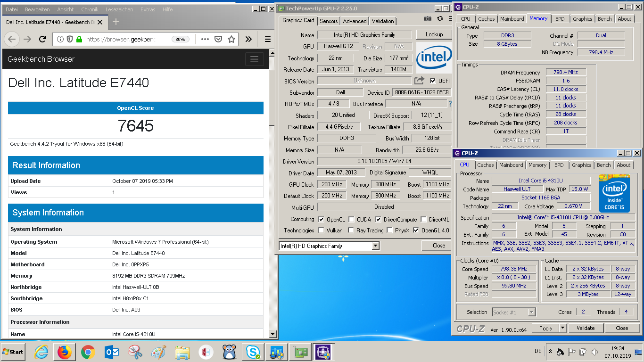Viewport: 644px width, 362px height.
Task: Open GPU selection dropdown in GPU-Z
Action: (376, 246)
